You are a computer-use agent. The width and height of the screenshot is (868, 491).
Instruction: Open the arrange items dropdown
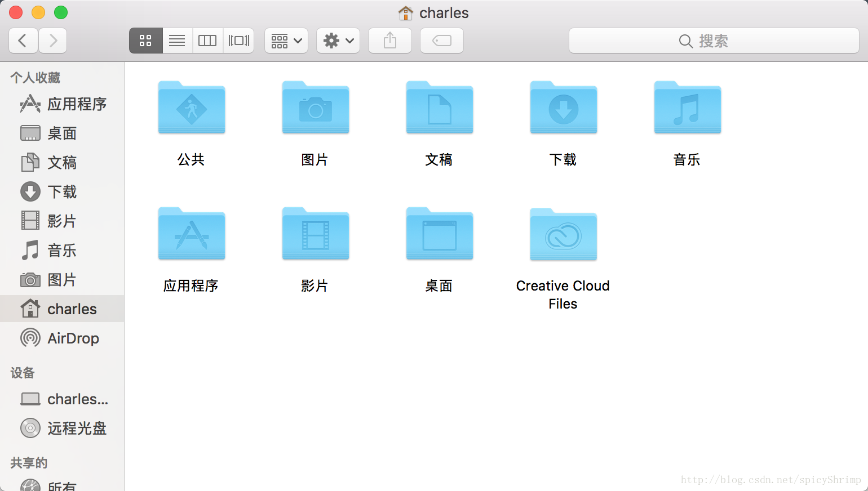click(x=286, y=40)
